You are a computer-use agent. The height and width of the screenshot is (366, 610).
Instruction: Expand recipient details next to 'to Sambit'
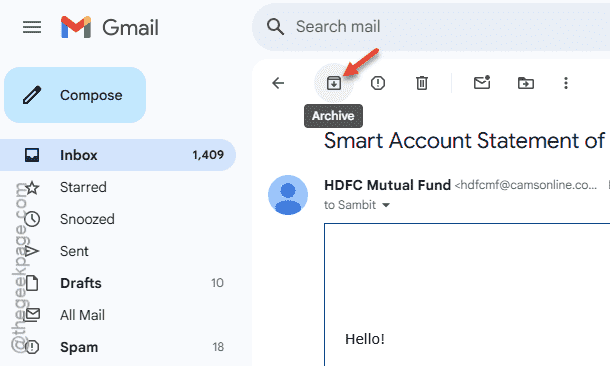tap(386, 205)
